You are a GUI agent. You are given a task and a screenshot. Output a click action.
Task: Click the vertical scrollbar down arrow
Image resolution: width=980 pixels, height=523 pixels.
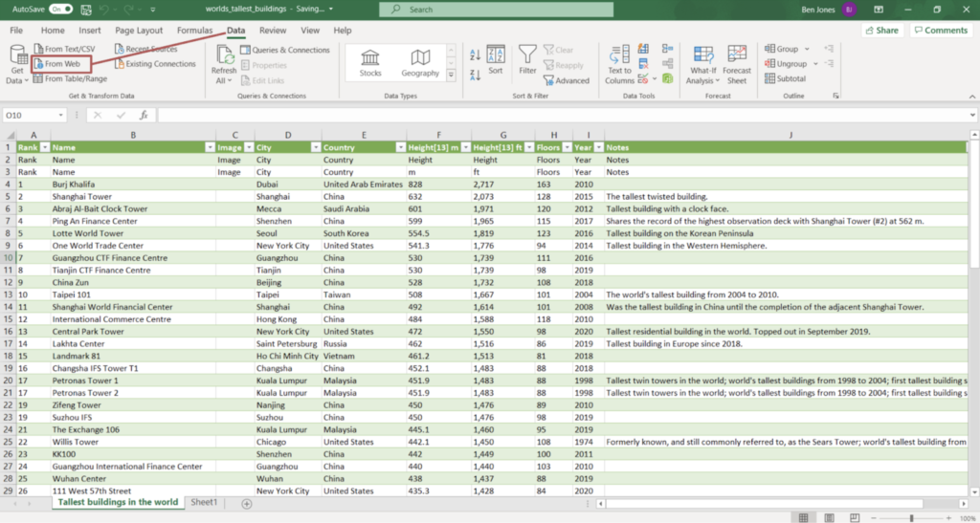tap(973, 491)
